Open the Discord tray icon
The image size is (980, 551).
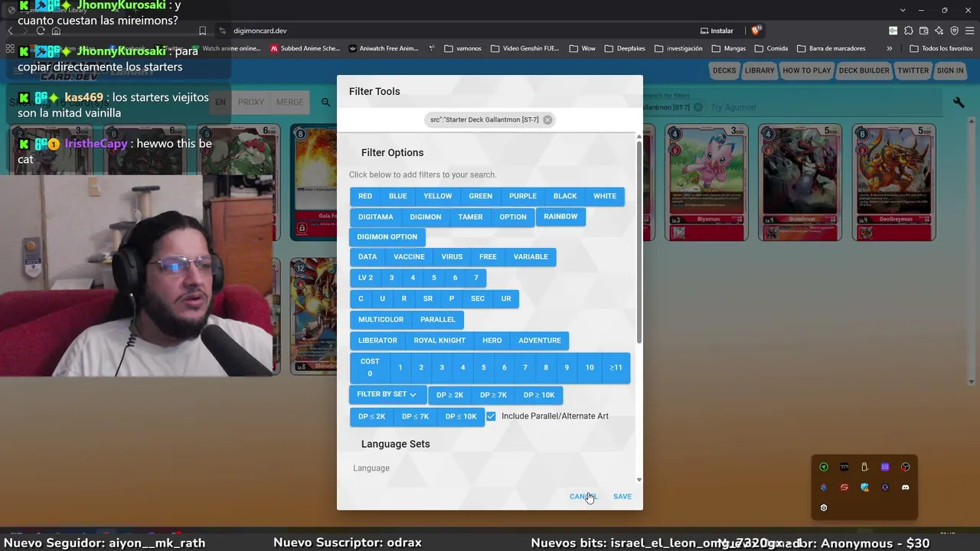905,487
